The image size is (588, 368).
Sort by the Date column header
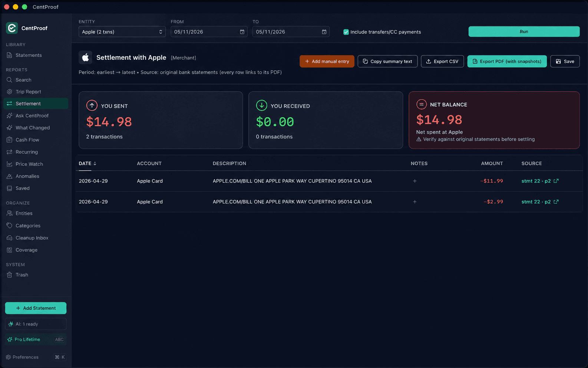[87, 163]
